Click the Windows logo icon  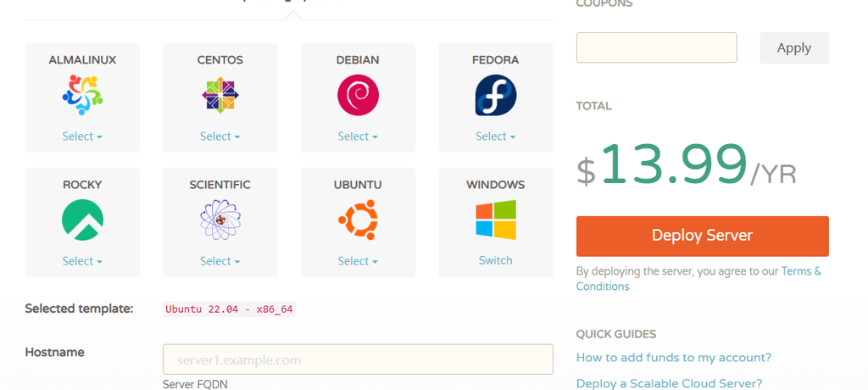(x=495, y=220)
